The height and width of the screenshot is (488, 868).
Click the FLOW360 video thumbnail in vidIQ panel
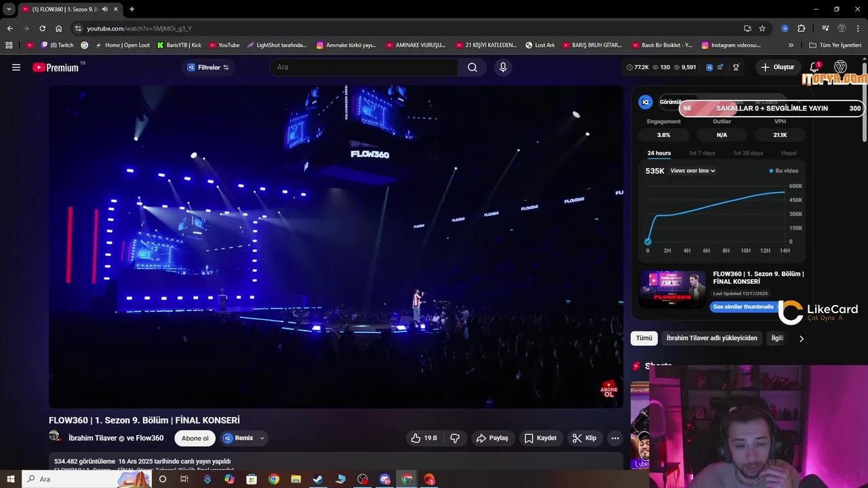tap(672, 290)
